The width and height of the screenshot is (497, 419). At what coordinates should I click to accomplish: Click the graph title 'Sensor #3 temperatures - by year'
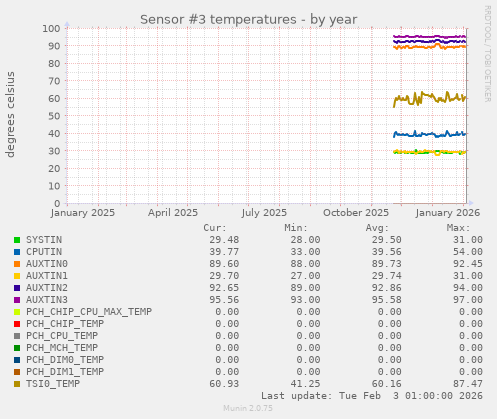tap(248, 19)
